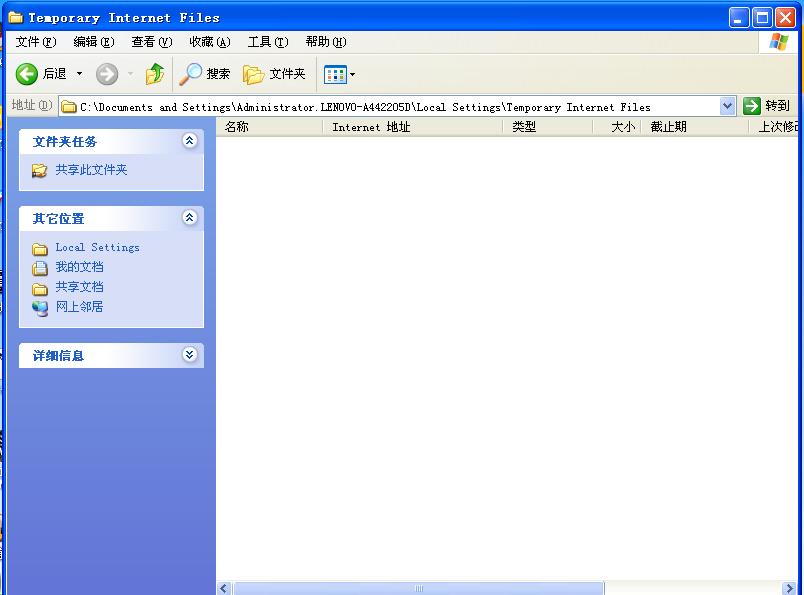Open the 工具(T) menu
Image resolution: width=804 pixels, height=595 pixels.
coord(268,42)
